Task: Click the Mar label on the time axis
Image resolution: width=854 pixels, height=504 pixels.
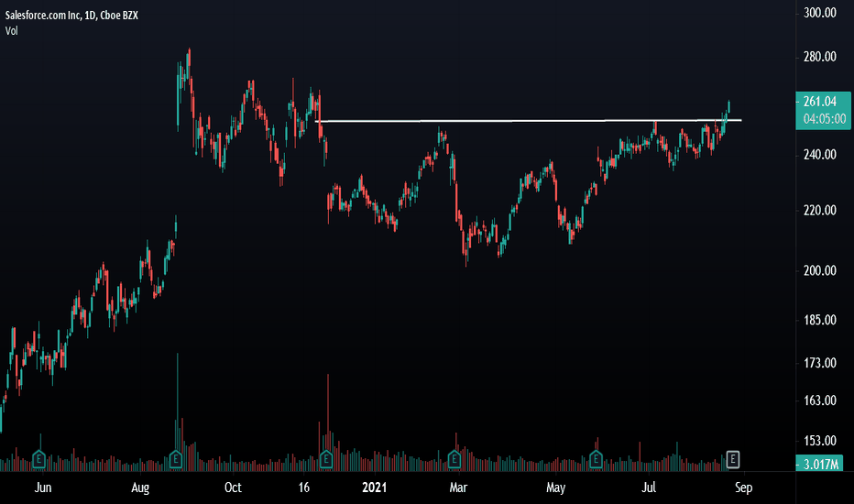Action: click(x=458, y=488)
